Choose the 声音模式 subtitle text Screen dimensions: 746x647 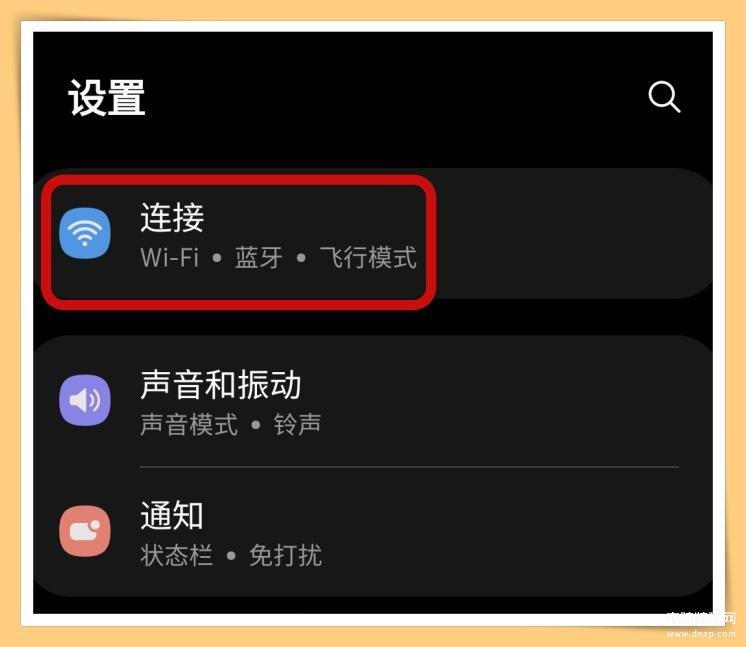coord(189,424)
